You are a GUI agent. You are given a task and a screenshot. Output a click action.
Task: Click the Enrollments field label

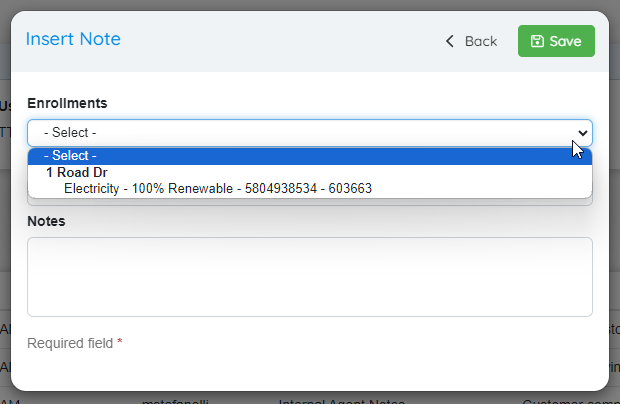click(x=67, y=103)
